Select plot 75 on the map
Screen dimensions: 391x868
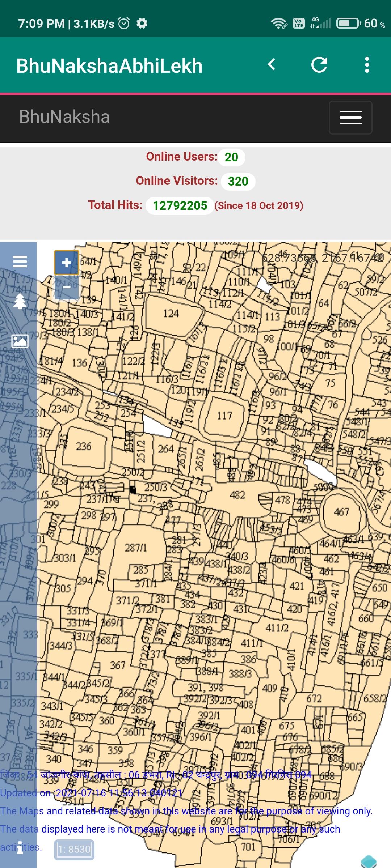(x=330, y=383)
